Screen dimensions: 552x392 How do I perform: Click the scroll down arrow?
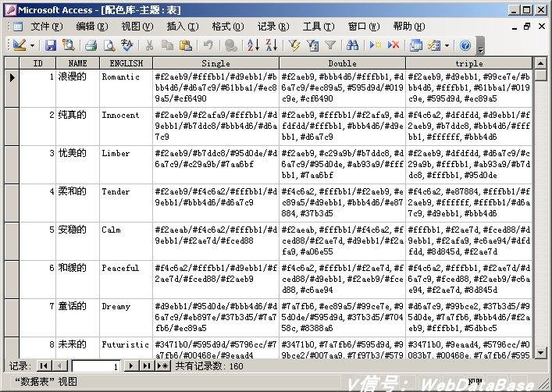tap(540, 352)
